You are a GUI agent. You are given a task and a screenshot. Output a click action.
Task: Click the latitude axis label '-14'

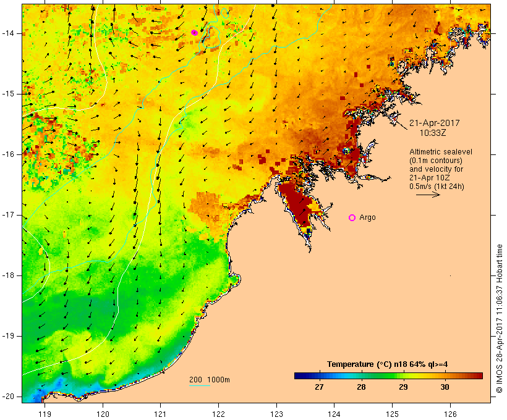7,33
